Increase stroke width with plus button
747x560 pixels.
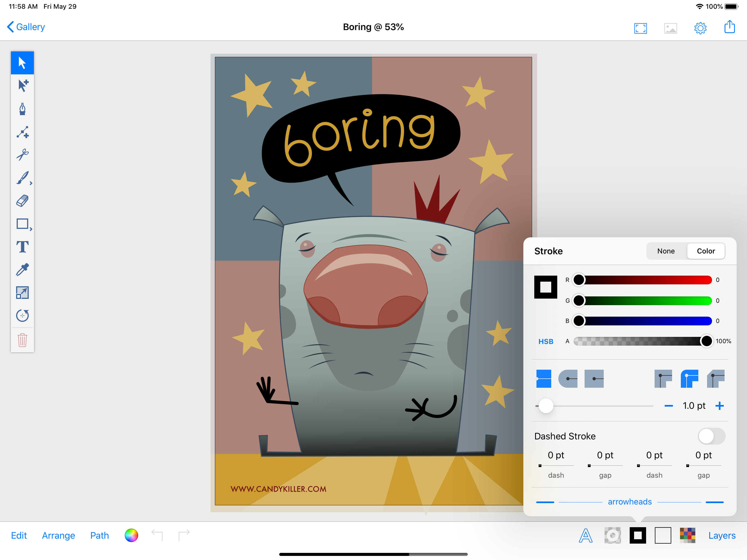(x=720, y=406)
